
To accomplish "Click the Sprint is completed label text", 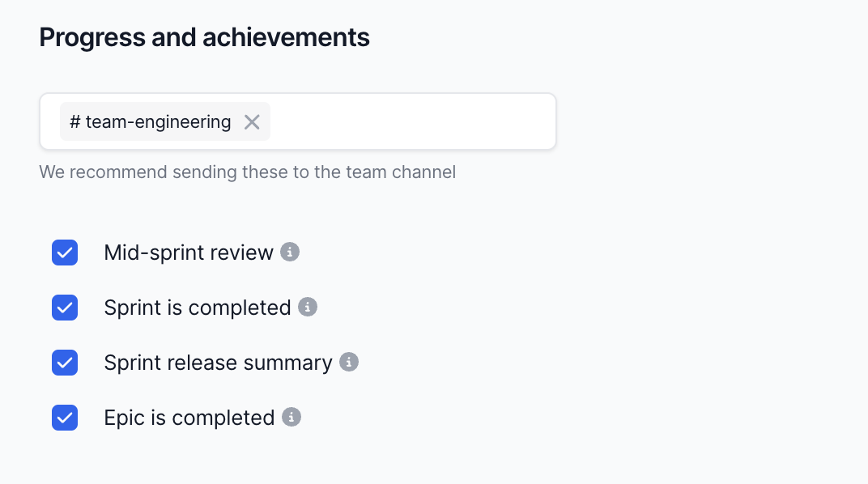I will coord(198,308).
